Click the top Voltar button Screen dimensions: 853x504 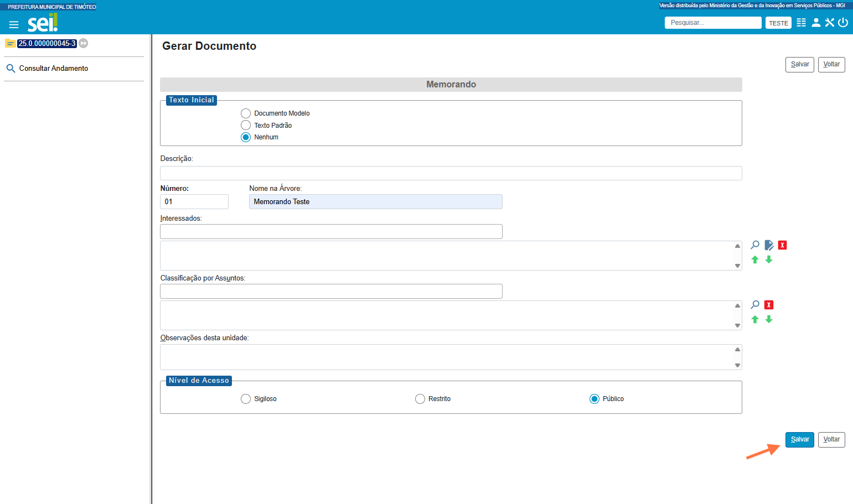pos(831,64)
